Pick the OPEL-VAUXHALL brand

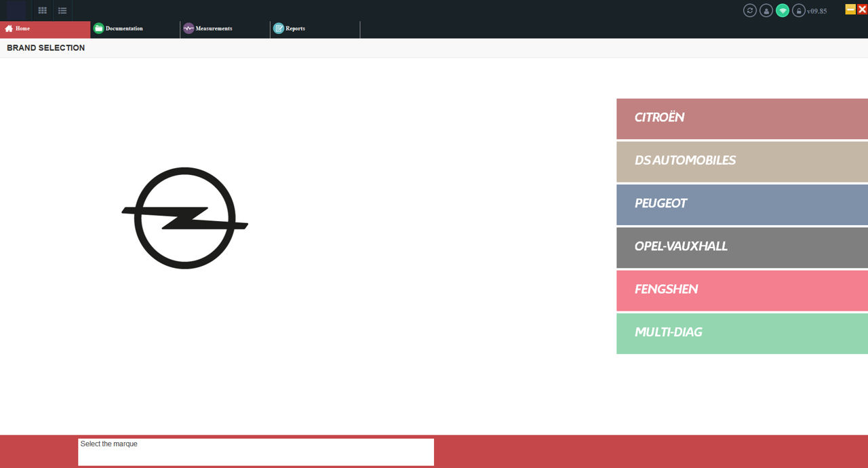(742, 247)
